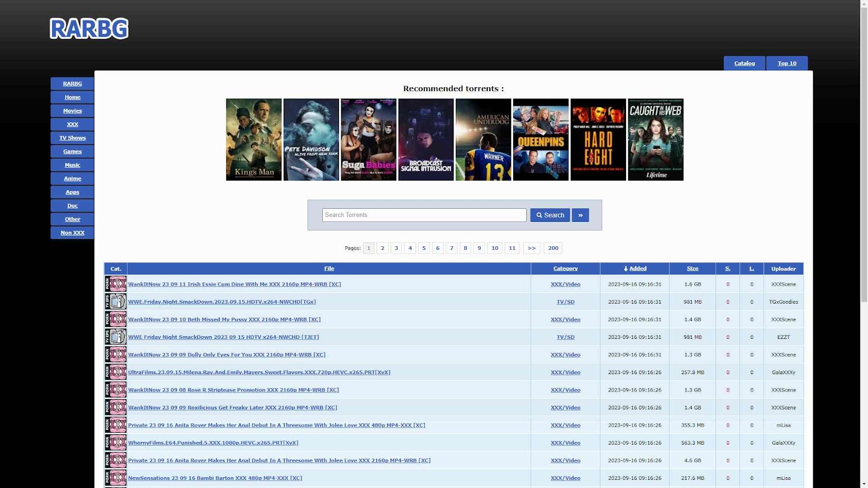Click the Uploader column header
This screenshot has height=488, width=868.
783,268
